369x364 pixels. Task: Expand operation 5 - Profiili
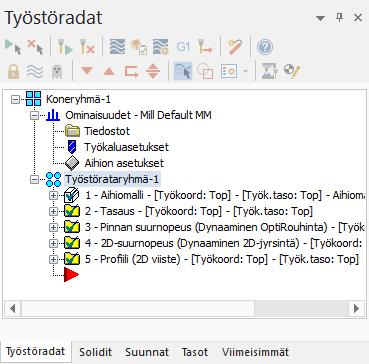[53, 259]
